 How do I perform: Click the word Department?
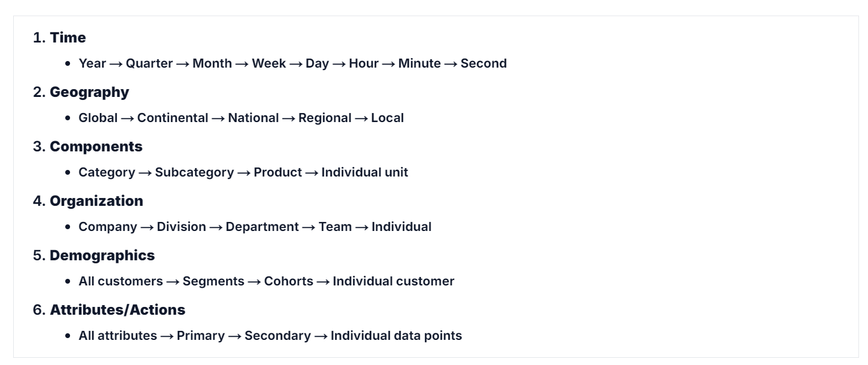point(262,227)
